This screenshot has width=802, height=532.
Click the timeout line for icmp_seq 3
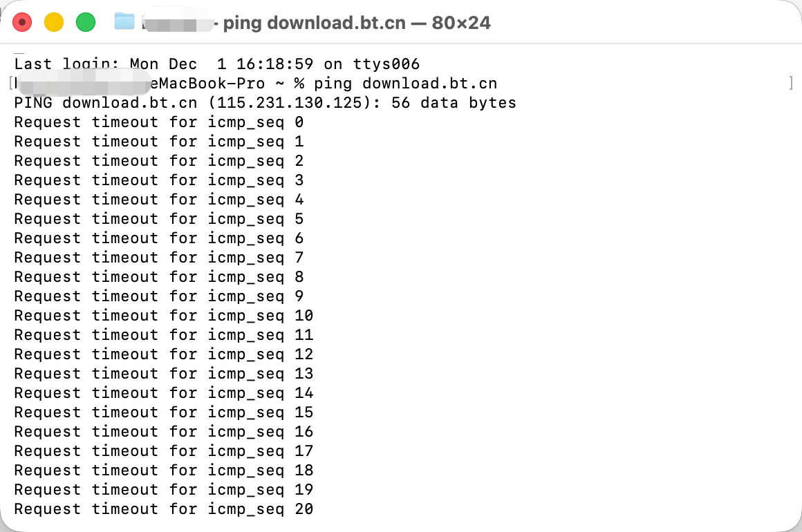tap(159, 180)
